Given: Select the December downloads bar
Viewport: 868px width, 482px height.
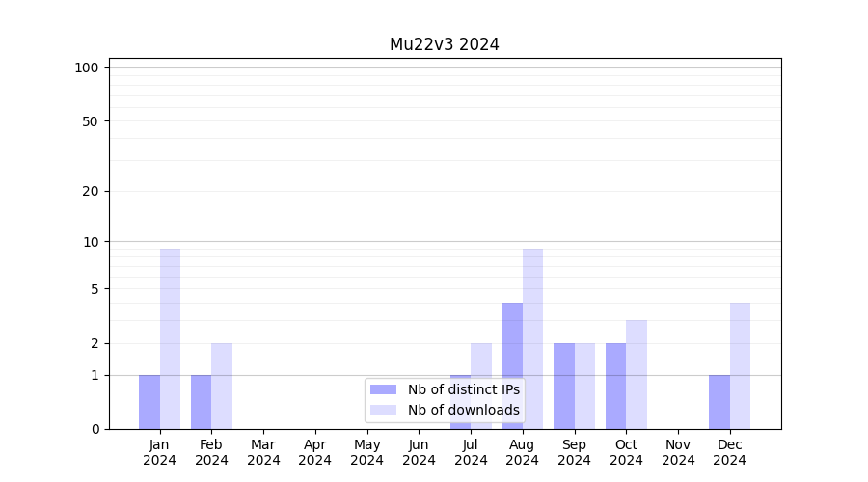Looking at the screenshot, I should [x=740, y=365].
